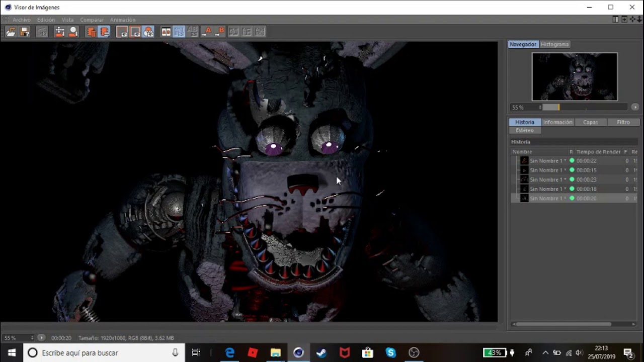Click the second grayed comparison icon
Viewport: 644px width, 362px height.
coord(247,32)
